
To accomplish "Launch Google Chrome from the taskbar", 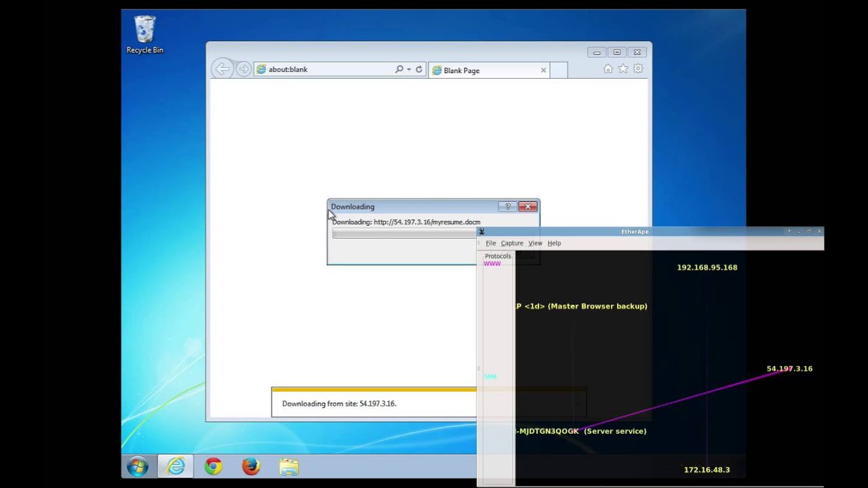I will click(x=214, y=466).
